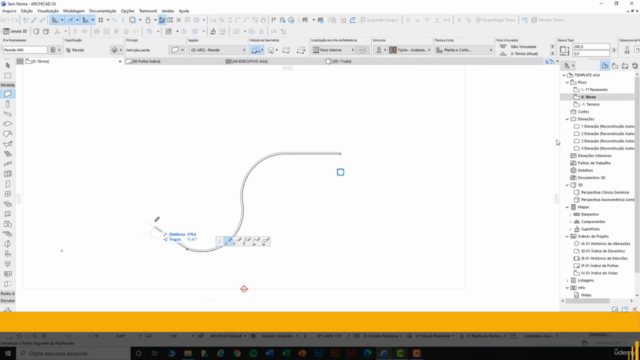
Task: Select -1. Terreno story in navigator
Action: click(x=590, y=104)
